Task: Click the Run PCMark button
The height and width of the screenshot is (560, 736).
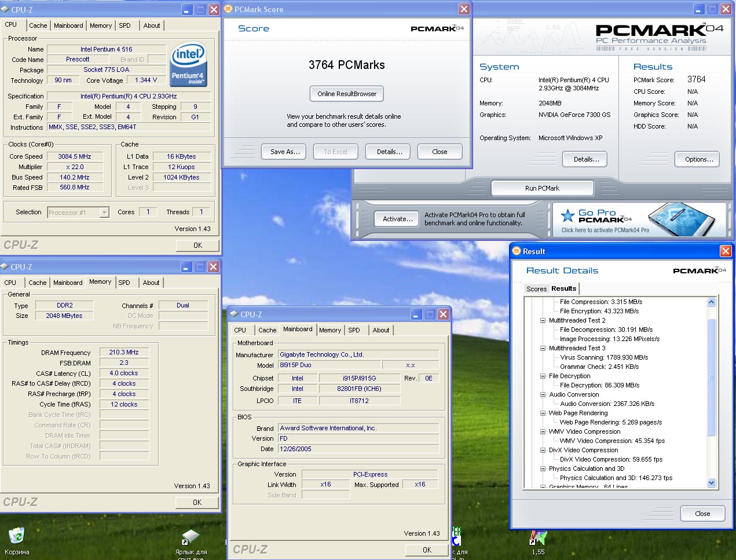Action: point(542,188)
